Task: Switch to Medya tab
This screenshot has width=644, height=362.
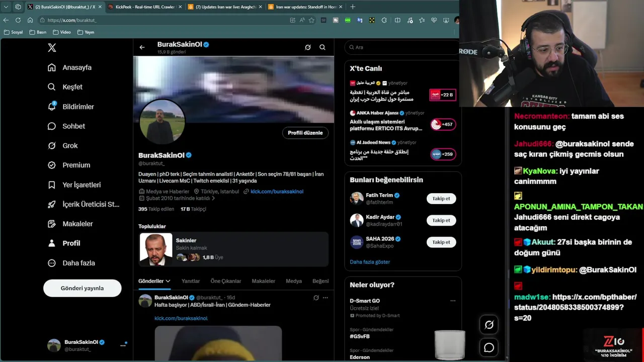Action: pos(294,281)
